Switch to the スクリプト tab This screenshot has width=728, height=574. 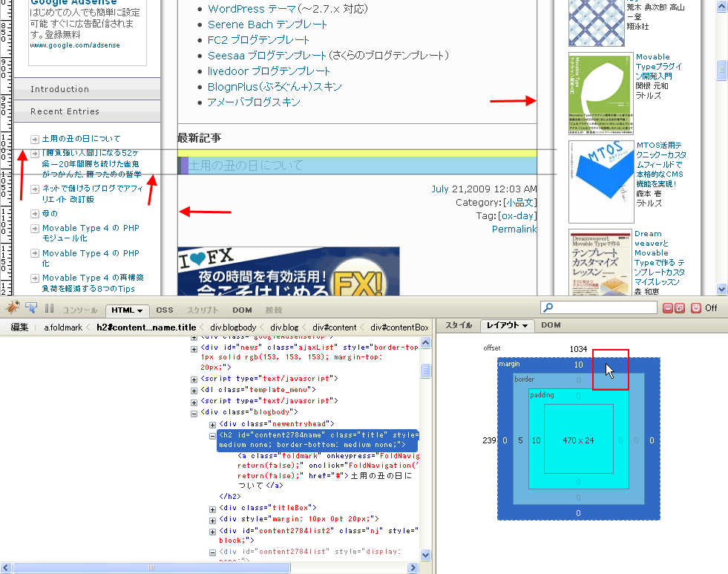(203, 310)
